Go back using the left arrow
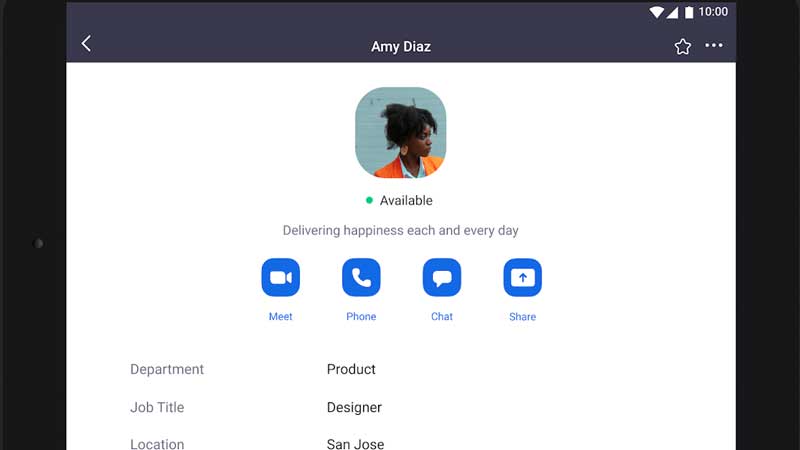The height and width of the screenshot is (450, 800). click(x=86, y=43)
